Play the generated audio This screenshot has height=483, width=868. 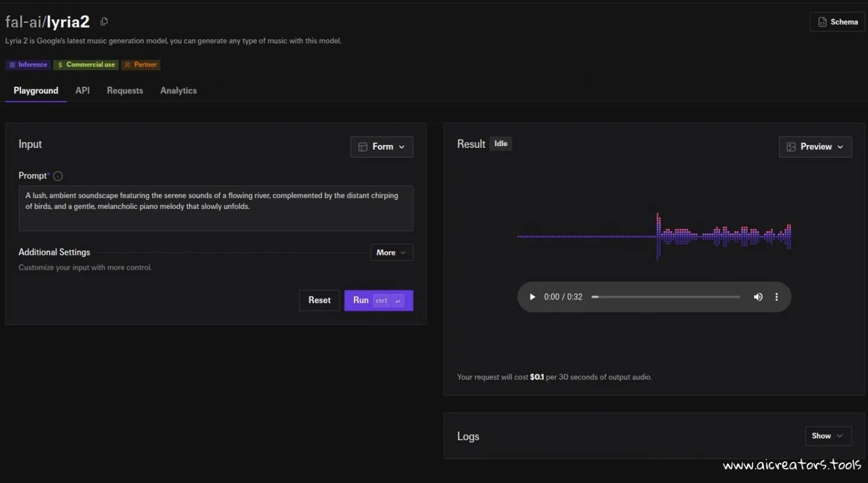tap(532, 297)
